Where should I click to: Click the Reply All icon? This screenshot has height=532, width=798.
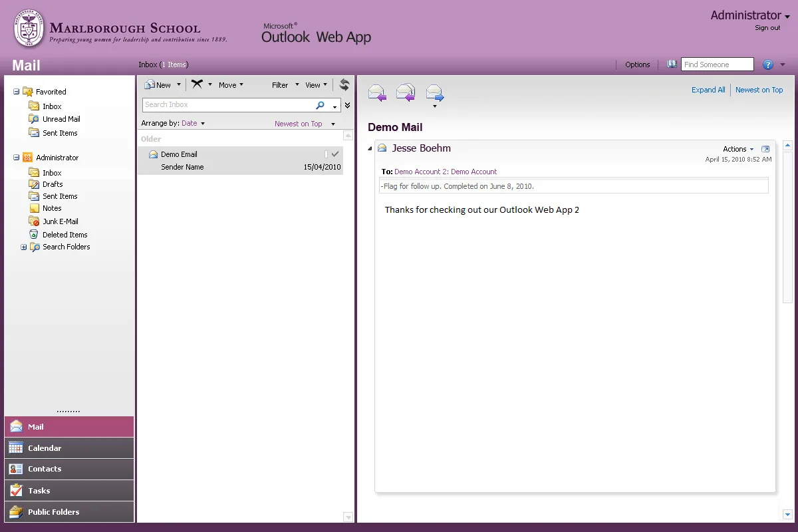pos(406,92)
